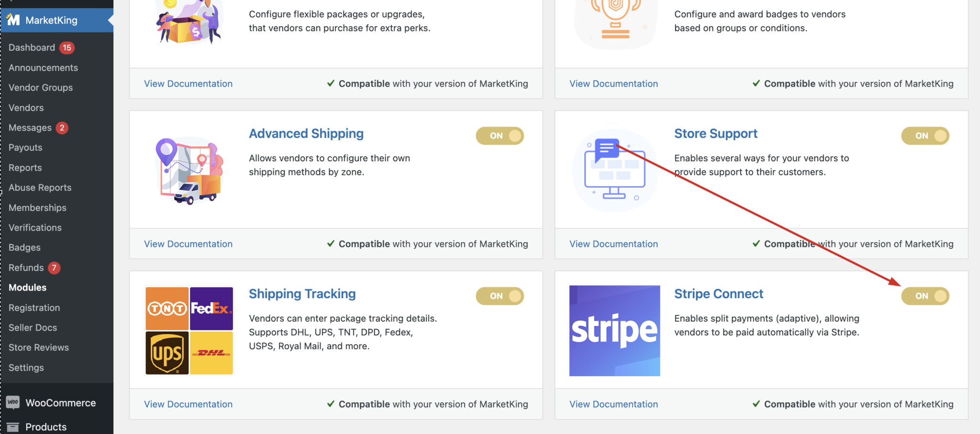The height and width of the screenshot is (434, 980).
Task: Open the Advanced Shipping module page
Action: [x=306, y=134]
